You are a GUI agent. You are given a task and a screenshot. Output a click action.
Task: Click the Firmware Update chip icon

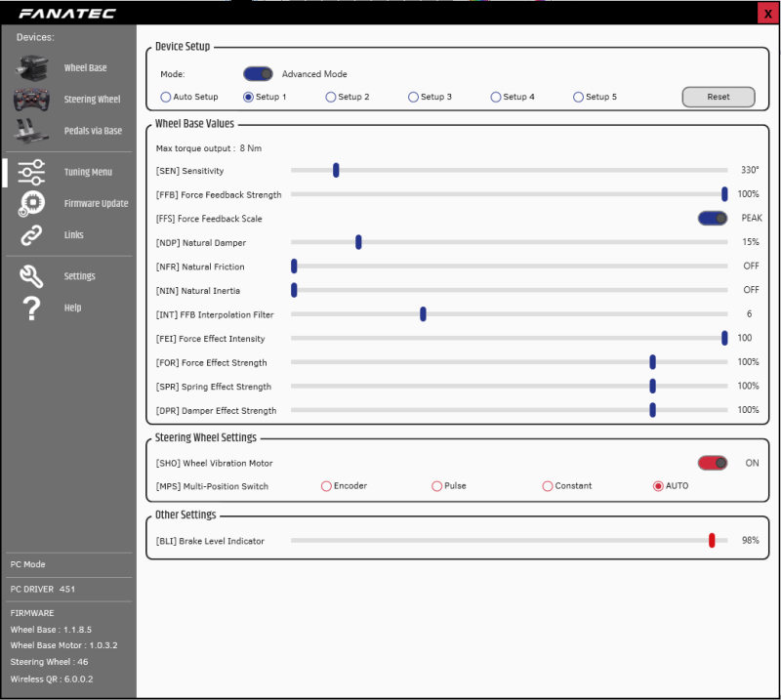(31, 203)
